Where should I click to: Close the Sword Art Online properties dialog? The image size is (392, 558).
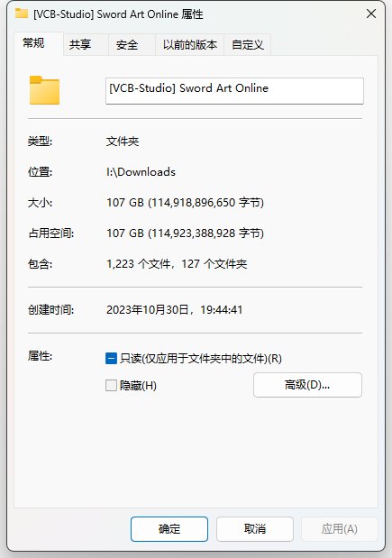(371, 14)
